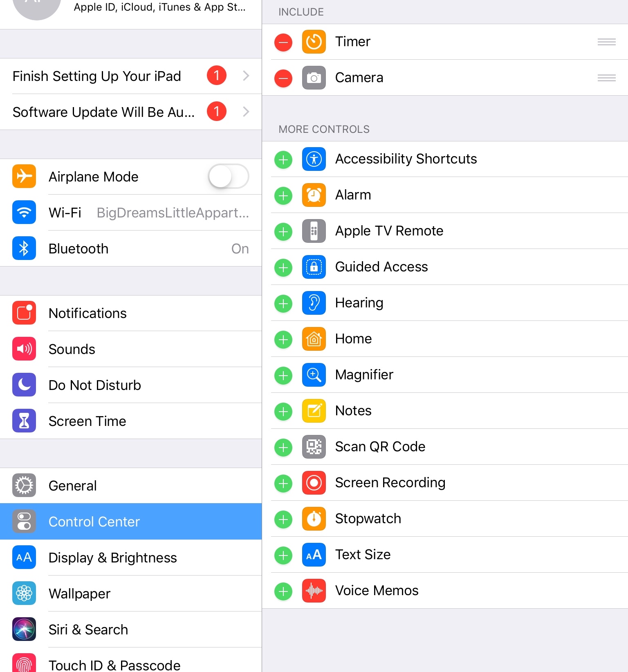Tap the Scan QR Code icon
This screenshot has height=672, width=628.
[314, 447]
